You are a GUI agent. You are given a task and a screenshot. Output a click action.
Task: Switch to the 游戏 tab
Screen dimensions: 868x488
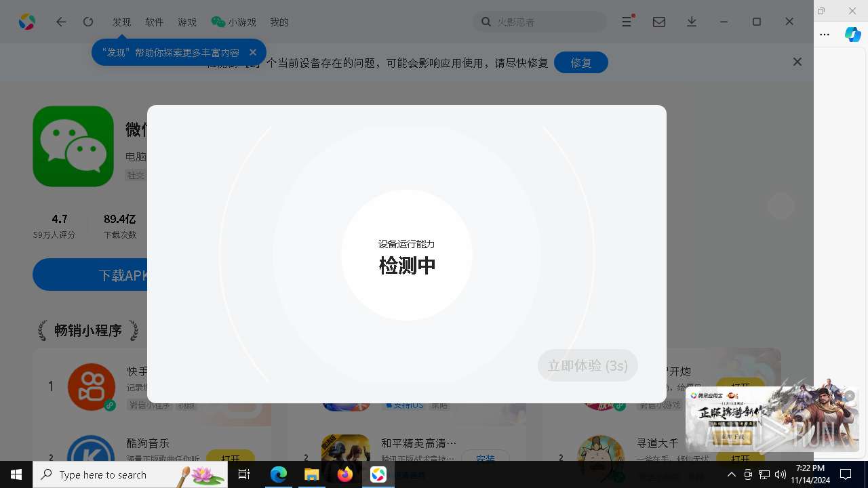click(x=187, y=22)
